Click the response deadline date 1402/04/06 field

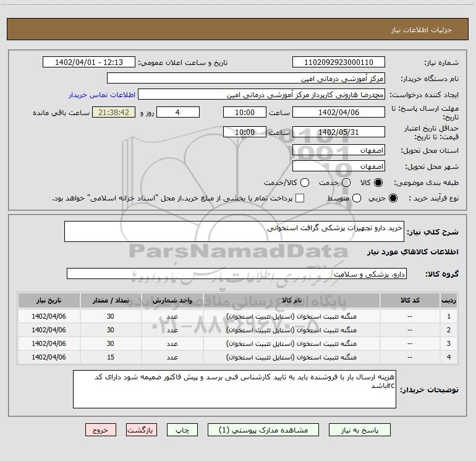coord(339,112)
